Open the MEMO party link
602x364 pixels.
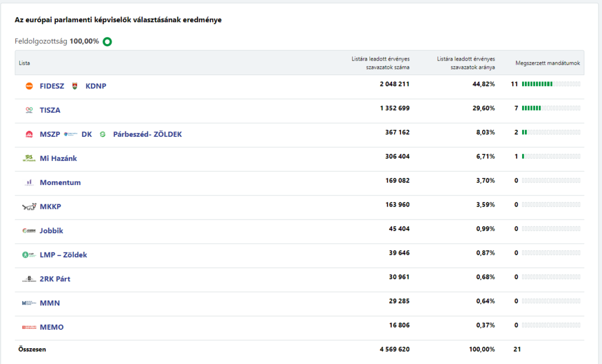point(52,327)
